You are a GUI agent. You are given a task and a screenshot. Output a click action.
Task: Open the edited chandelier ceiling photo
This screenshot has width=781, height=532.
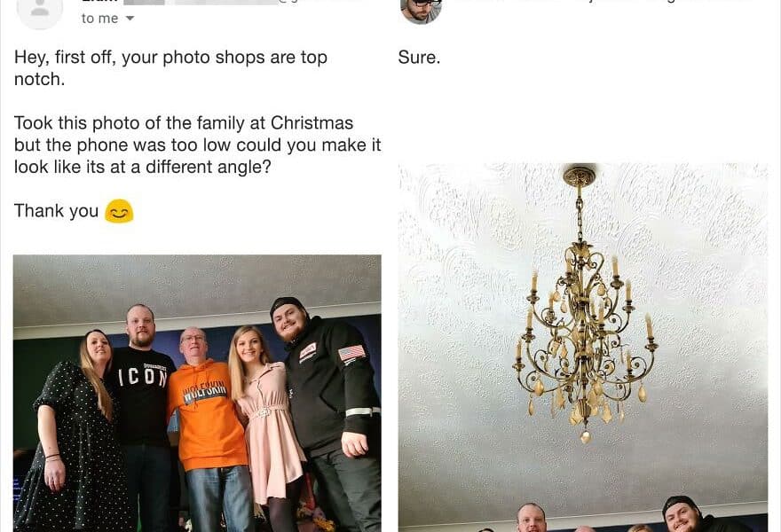(583, 348)
